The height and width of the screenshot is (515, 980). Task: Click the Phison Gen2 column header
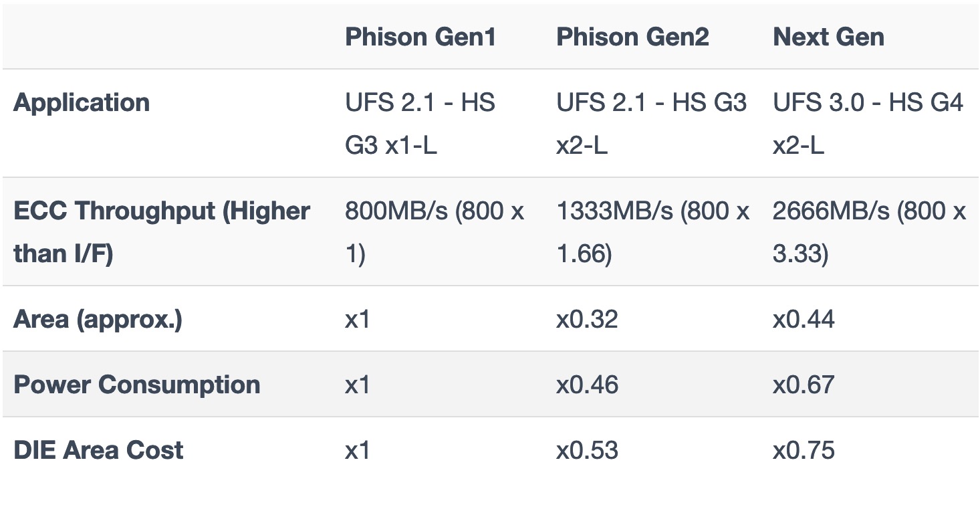[x=632, y=37]
